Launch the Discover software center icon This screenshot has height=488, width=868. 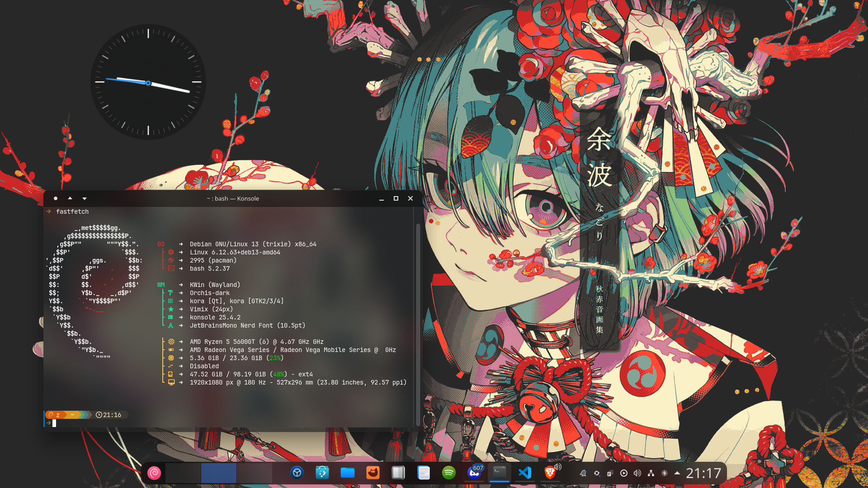point(322,473)
